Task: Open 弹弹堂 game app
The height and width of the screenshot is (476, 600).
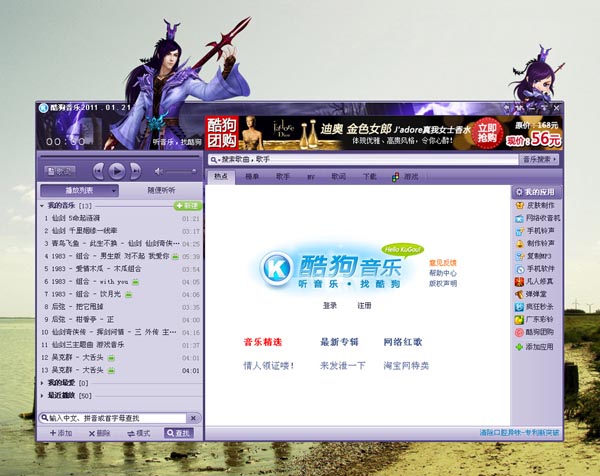Action: click(532, 294)
